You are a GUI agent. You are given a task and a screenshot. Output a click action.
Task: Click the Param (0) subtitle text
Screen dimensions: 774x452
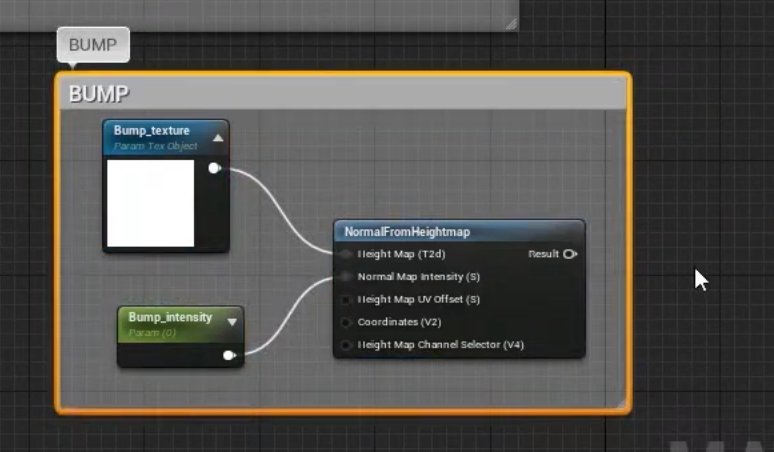152,333
